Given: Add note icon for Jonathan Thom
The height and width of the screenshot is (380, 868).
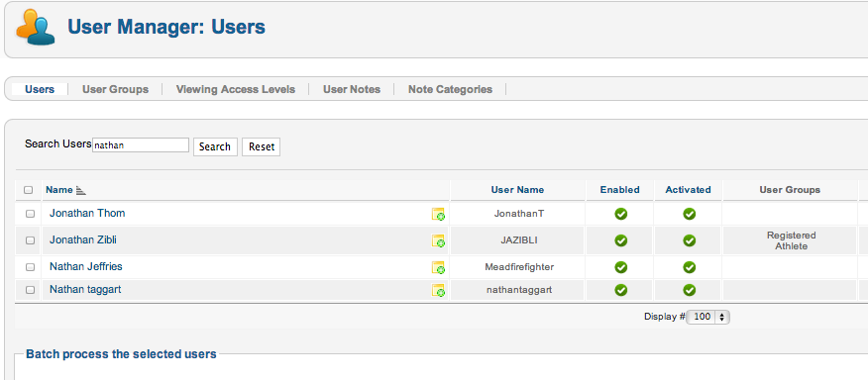Looking at the screenshot, I should 438,214.
